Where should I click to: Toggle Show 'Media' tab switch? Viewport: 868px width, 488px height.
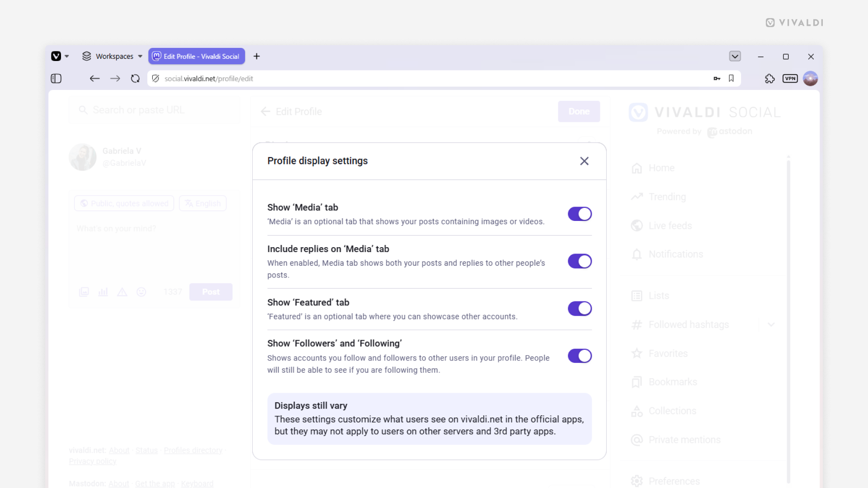(x=580, y=214)
